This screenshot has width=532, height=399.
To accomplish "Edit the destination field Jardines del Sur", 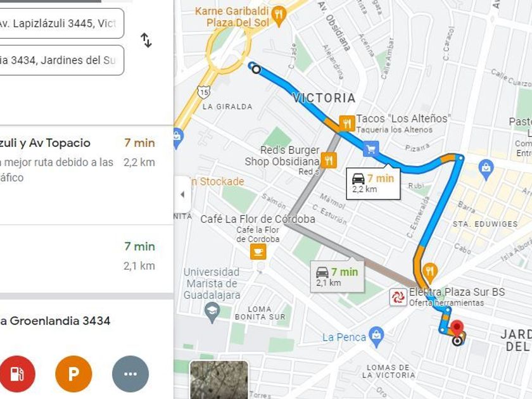I will [x=60, y=60].
